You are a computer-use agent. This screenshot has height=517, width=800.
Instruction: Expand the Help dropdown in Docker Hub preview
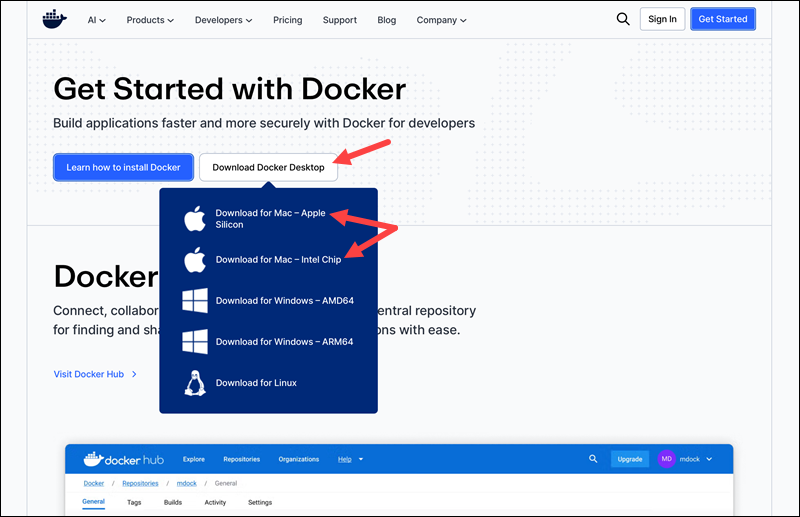[350, 459]
